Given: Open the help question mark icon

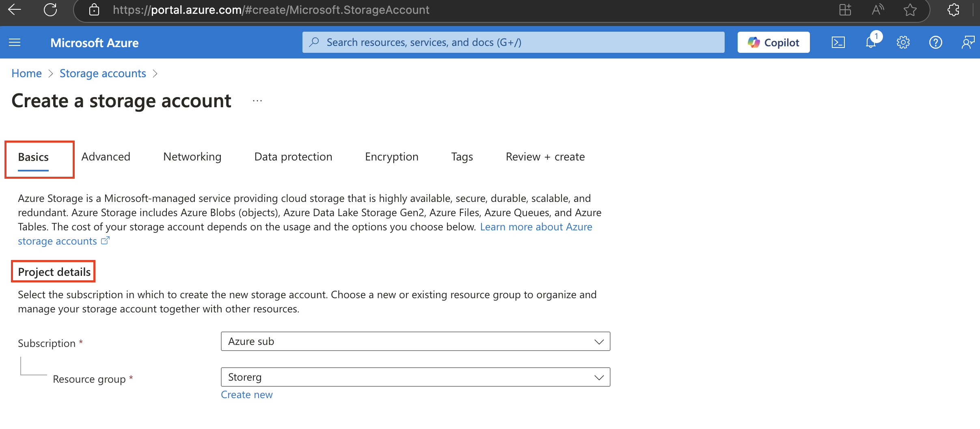Looking at the screenshot, I should (936, 42).
